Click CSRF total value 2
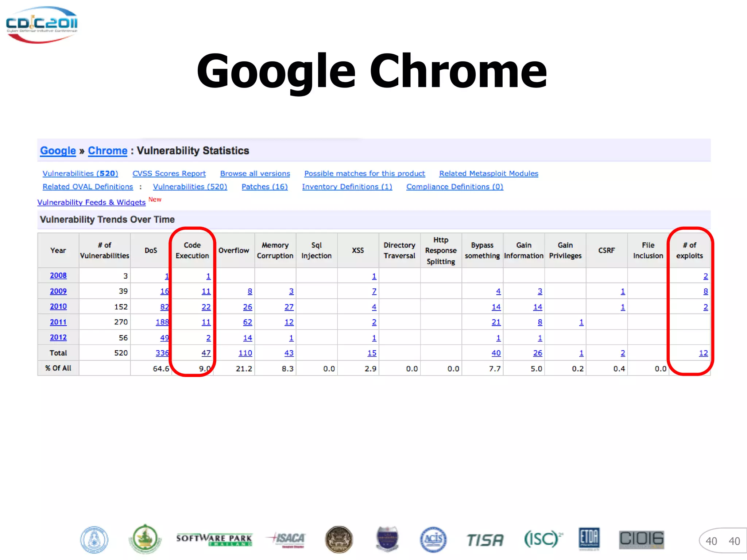Viewport: 747px width, 560px height. (623, 353)
